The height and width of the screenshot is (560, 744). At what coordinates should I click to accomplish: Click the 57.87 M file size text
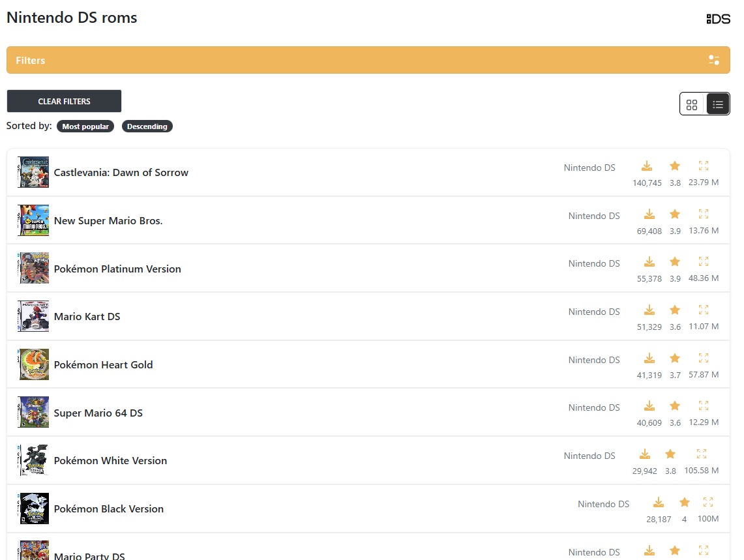click(x=703, y=374)
